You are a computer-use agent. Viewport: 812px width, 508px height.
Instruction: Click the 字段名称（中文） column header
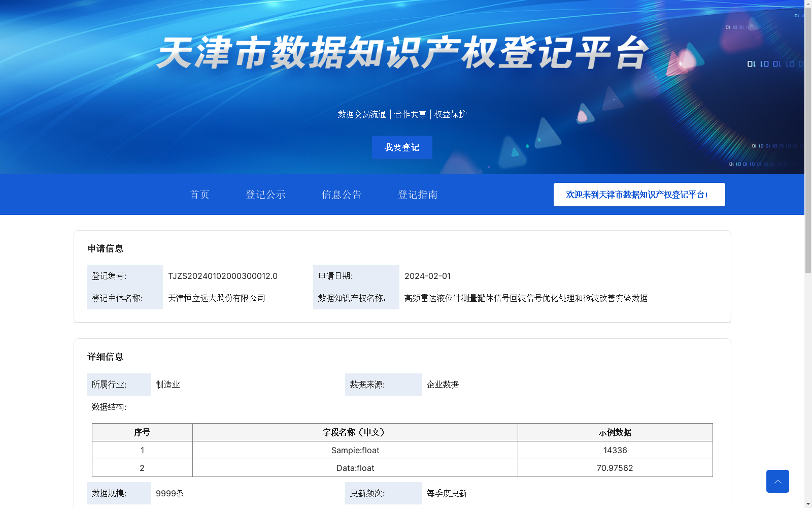click(x=355, y=432)
